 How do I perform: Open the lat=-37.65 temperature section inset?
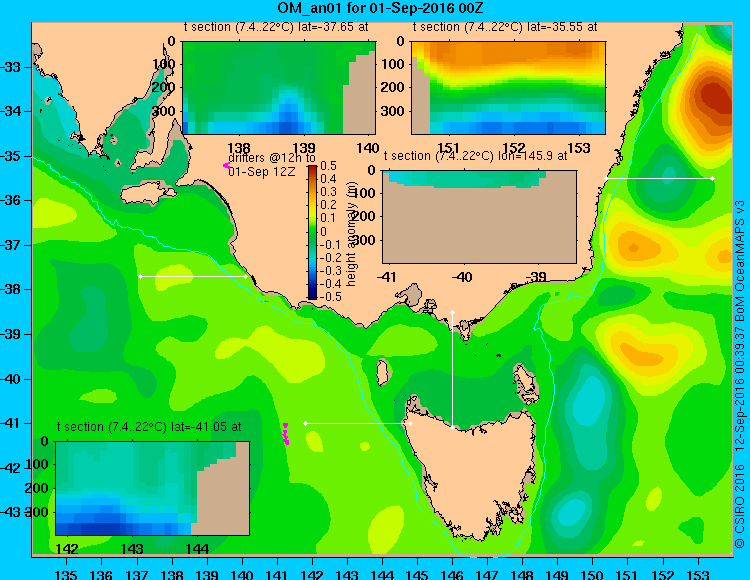click(279, 88)
